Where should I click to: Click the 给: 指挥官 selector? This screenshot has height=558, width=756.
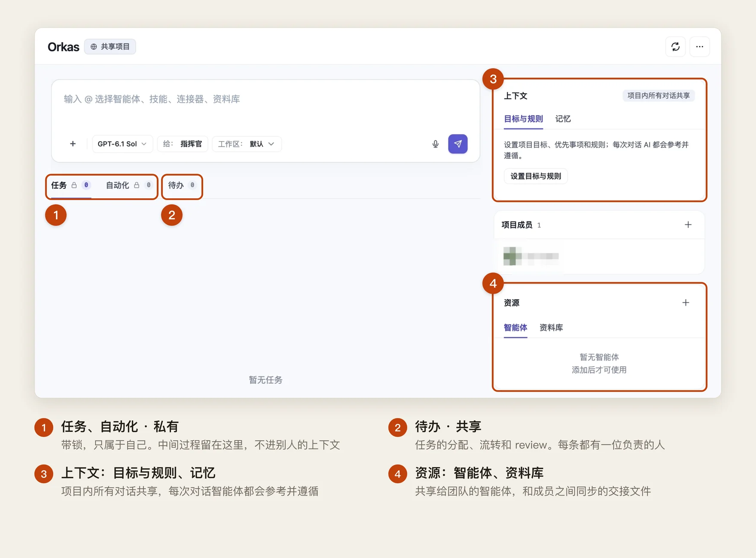click(182, 144)
